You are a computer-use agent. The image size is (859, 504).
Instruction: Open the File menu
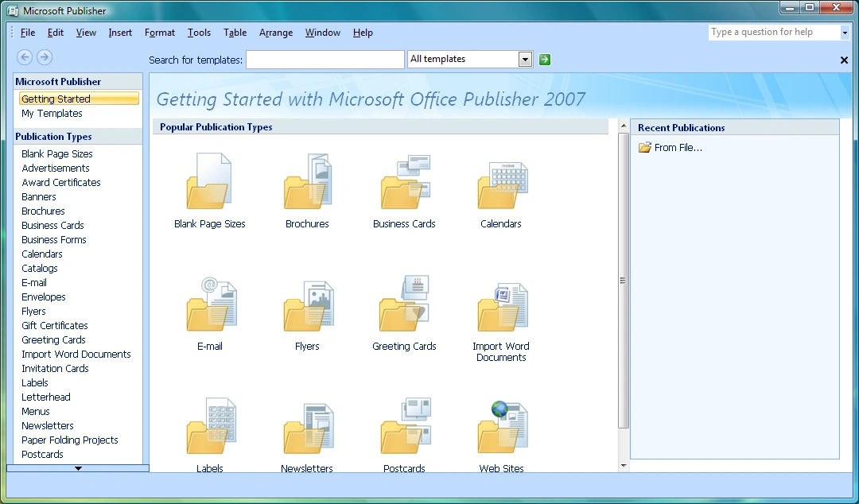[27, 33]
